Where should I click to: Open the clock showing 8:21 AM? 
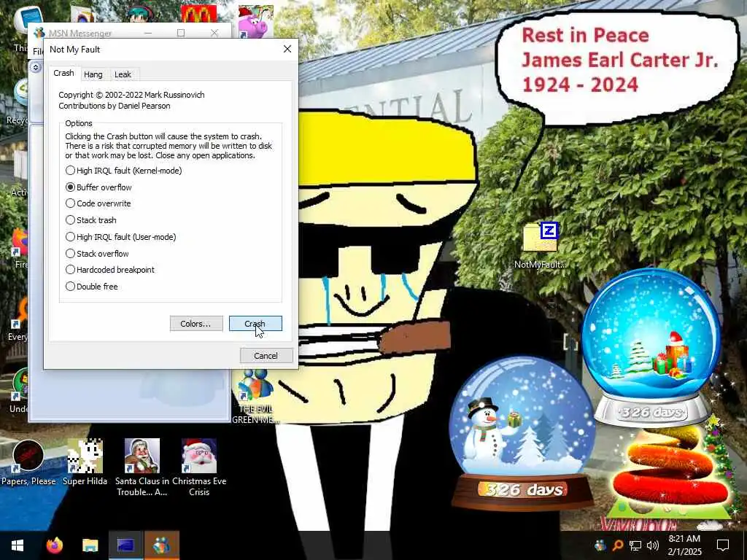(684, 545)
